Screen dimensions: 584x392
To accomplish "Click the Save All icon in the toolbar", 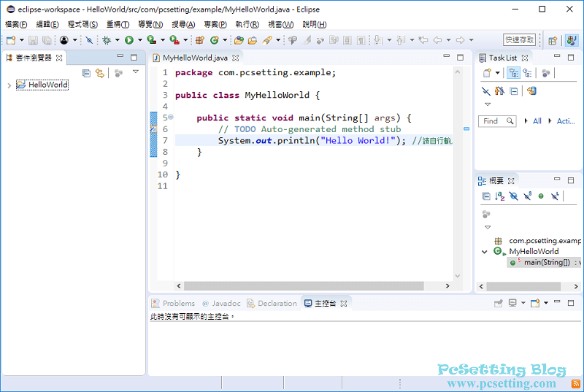I will (x=47, y=40).
